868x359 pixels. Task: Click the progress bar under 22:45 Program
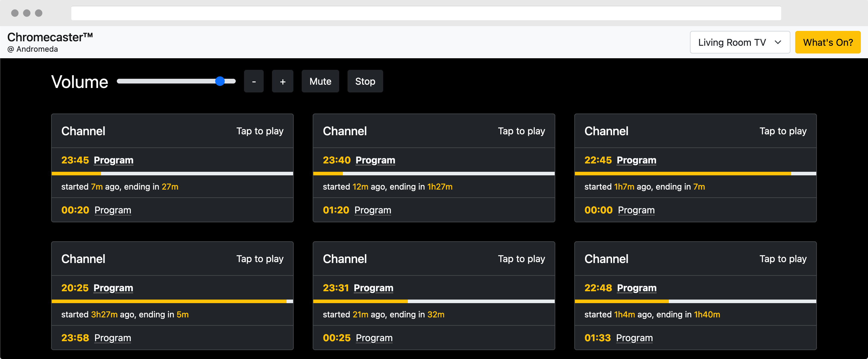(x=695, y=174)
